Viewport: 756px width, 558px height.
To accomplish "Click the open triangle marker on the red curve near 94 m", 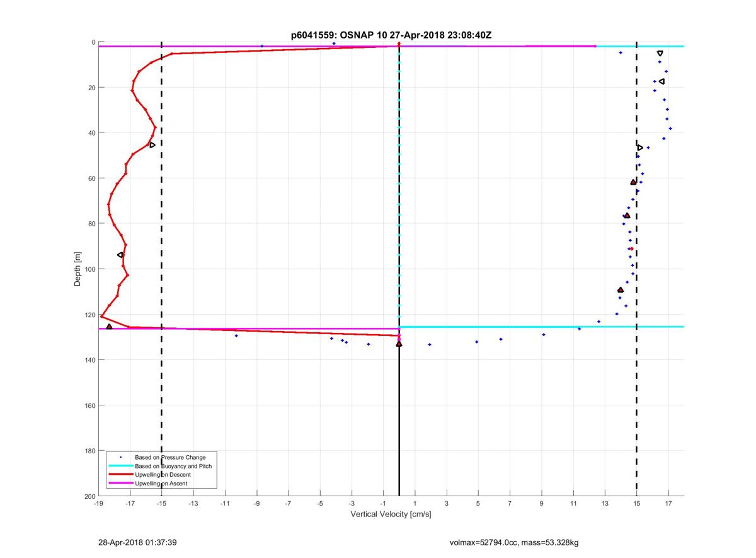I will pos(120,255).
